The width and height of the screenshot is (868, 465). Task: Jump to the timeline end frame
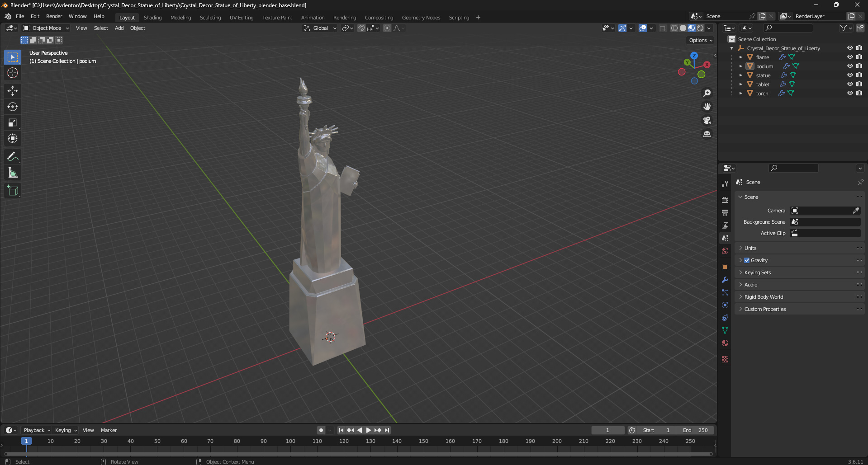pos(387,430)
